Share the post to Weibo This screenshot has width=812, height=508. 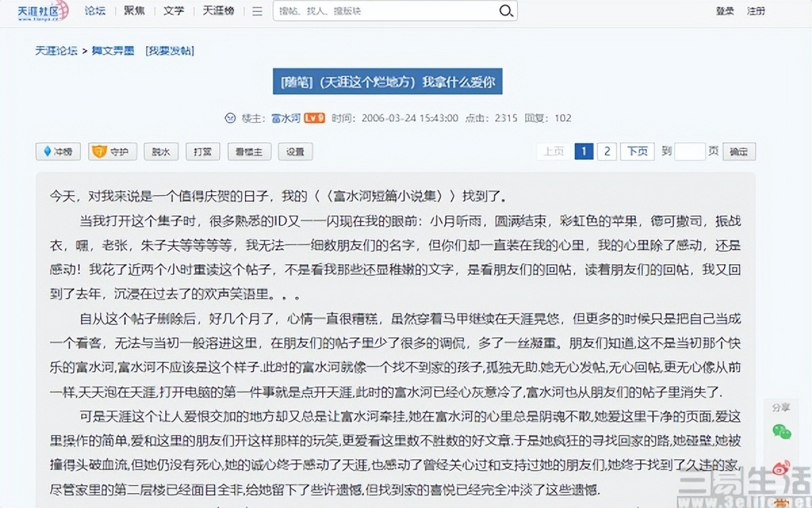782,467
